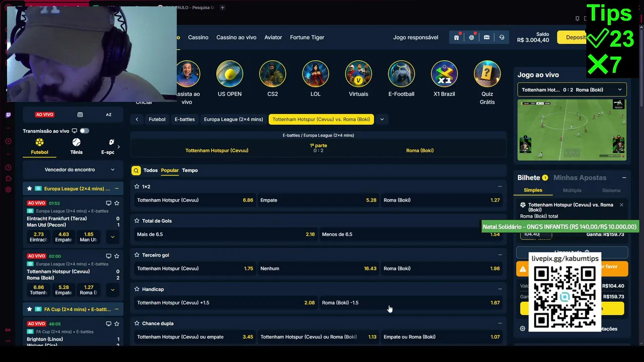Click stream monitor icon for Eintracht Frankfurt match

(x=108, y=203)
